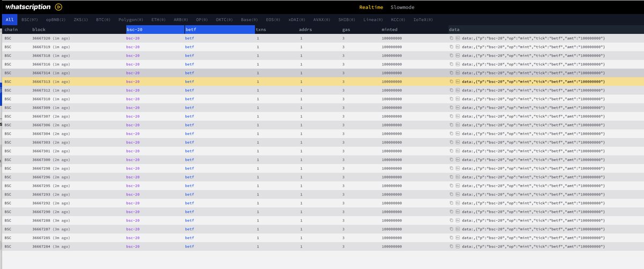Copy data for block 36667320 row

pyautogui.click(x=451, y=39)
